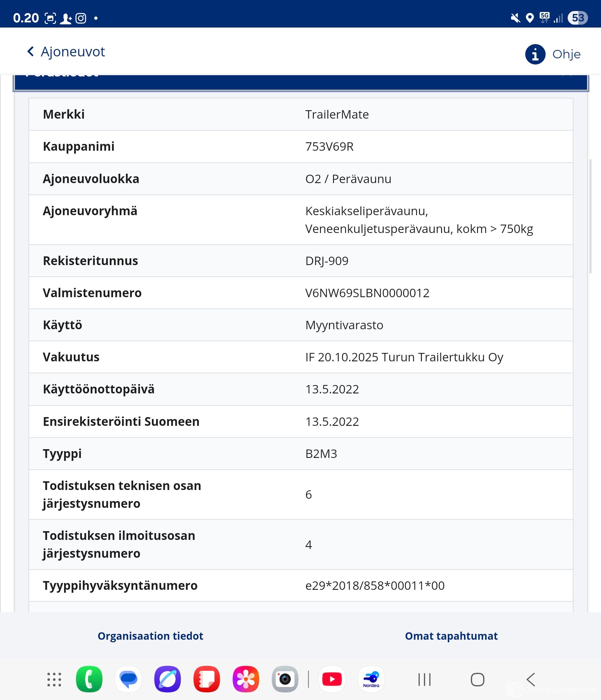Launch the red Notes app
Viewport: 601px width, 700px height.
coord(207,679)
